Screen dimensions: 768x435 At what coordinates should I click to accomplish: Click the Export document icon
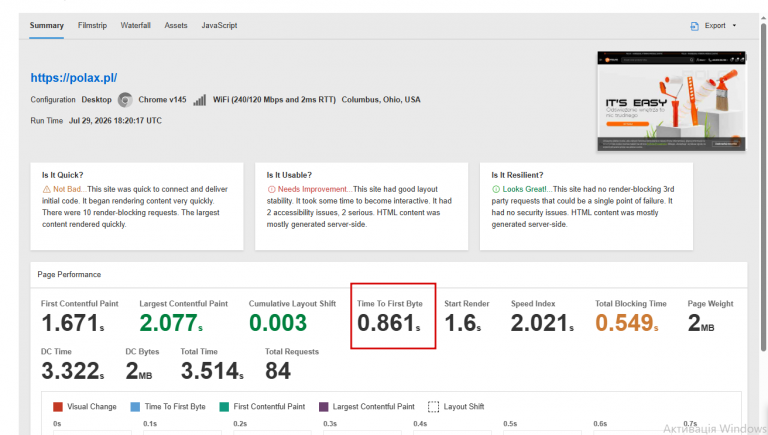click(694, 26)
